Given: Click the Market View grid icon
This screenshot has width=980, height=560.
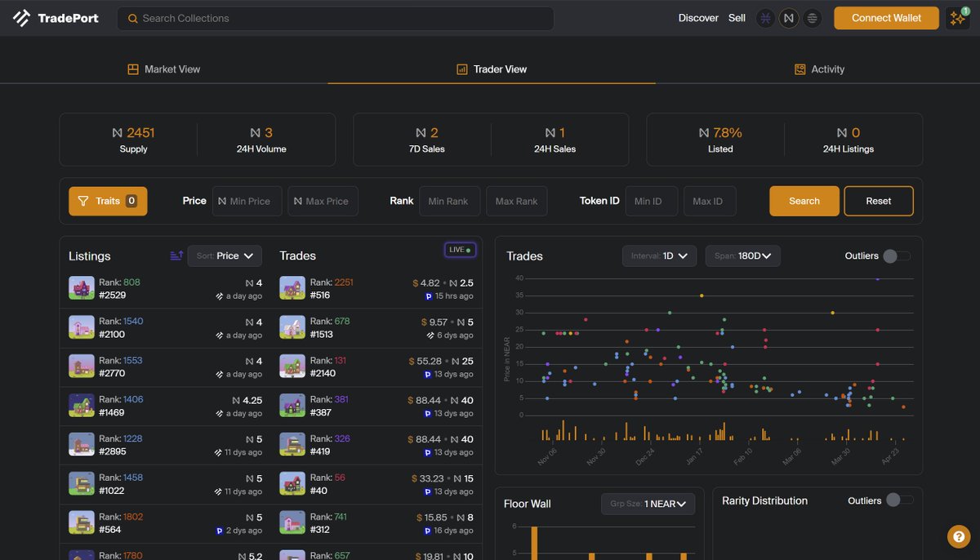Looking at the screenshot, I should click(133, 69).
